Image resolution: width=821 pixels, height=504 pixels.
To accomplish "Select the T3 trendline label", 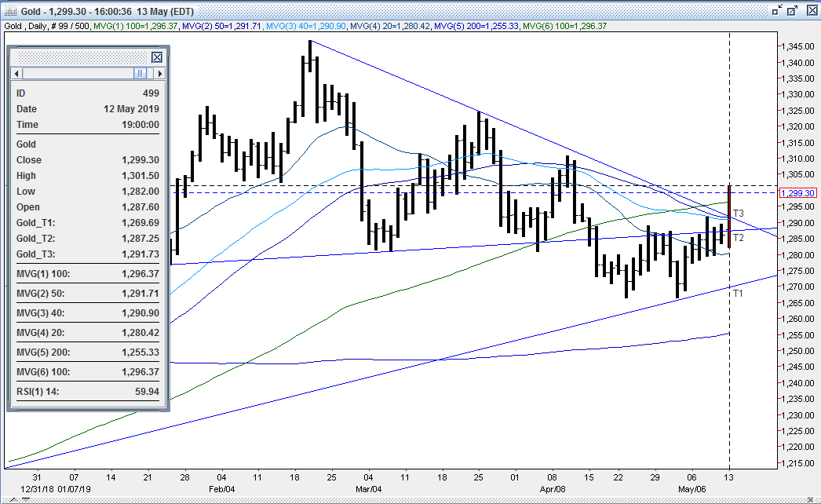I will (x=739, y=214).
